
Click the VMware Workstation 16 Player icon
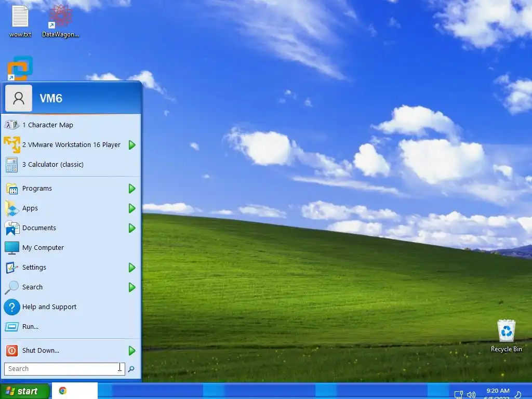(12, 144)
